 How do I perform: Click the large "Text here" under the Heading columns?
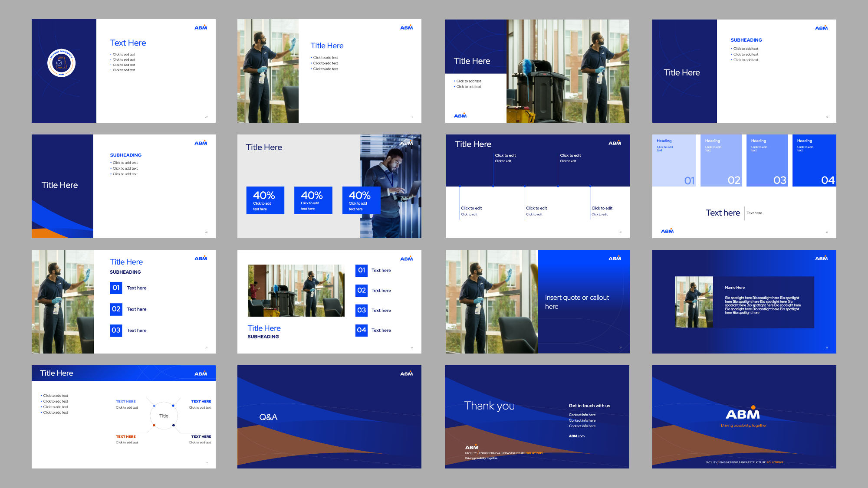pos(723,213)
